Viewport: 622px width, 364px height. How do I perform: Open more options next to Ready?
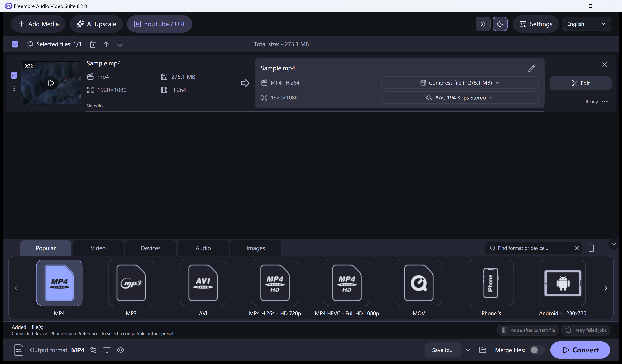605,102
